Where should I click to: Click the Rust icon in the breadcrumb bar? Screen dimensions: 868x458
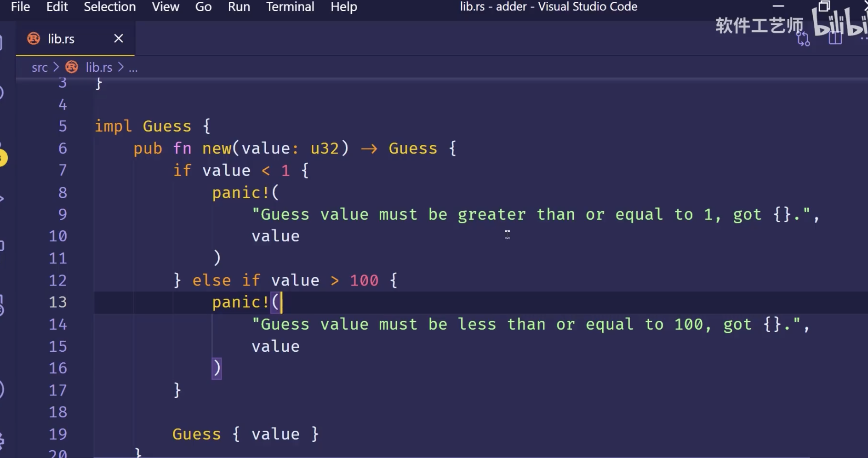click(72, 67)
